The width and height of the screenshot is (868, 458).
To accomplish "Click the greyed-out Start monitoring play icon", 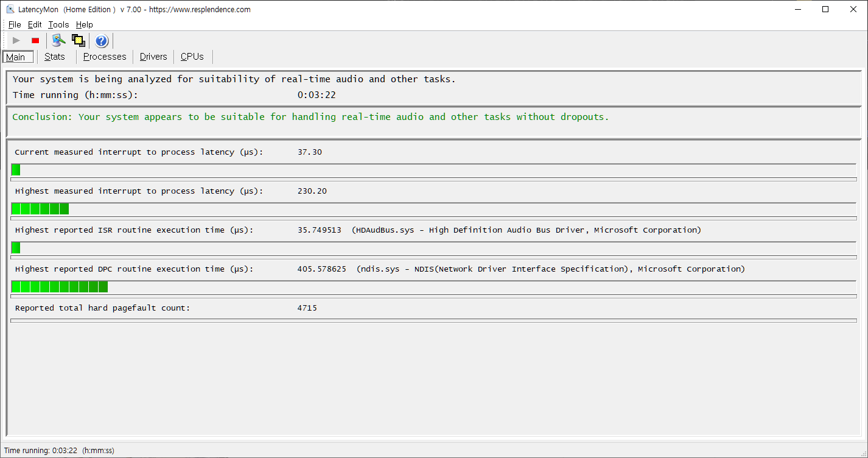I will click(16, 41).
